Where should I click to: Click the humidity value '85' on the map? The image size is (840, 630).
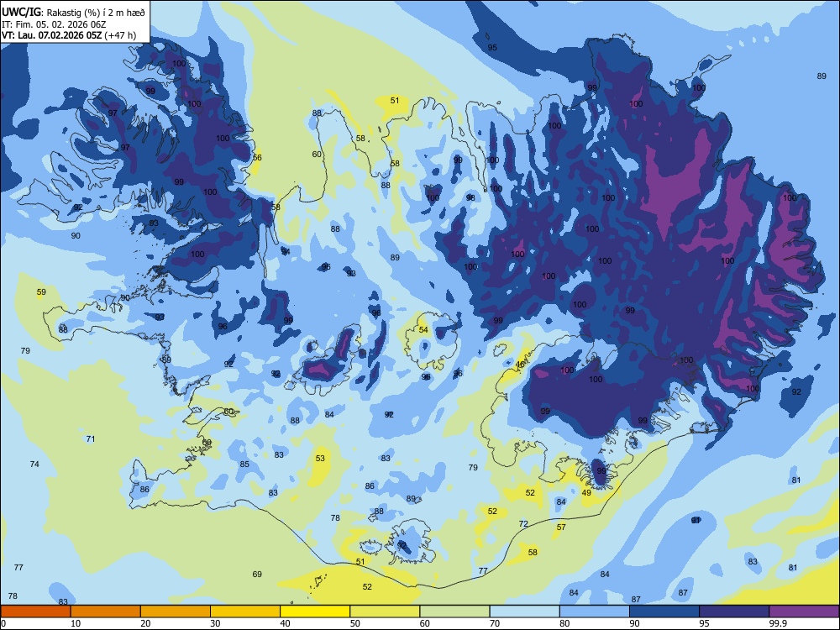click(244, 464)
